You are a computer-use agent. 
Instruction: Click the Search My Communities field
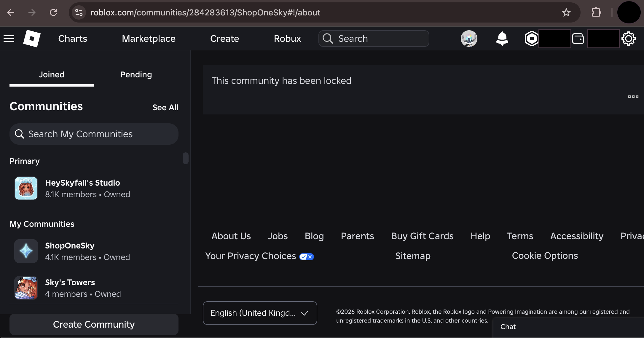94,134
